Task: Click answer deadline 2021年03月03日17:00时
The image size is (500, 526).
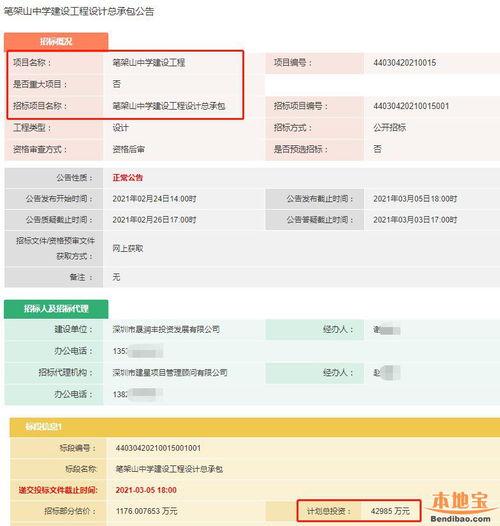Action: coord(415,220)
